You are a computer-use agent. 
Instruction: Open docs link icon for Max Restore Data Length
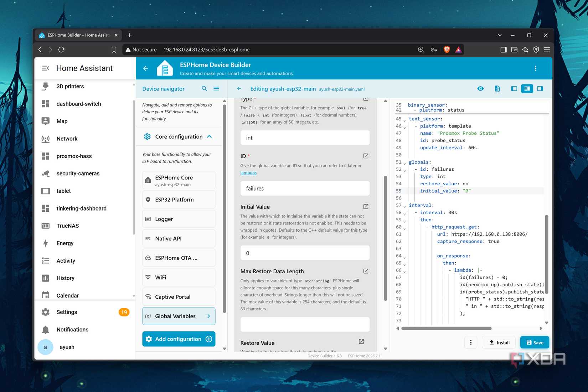tap(366, 271)
